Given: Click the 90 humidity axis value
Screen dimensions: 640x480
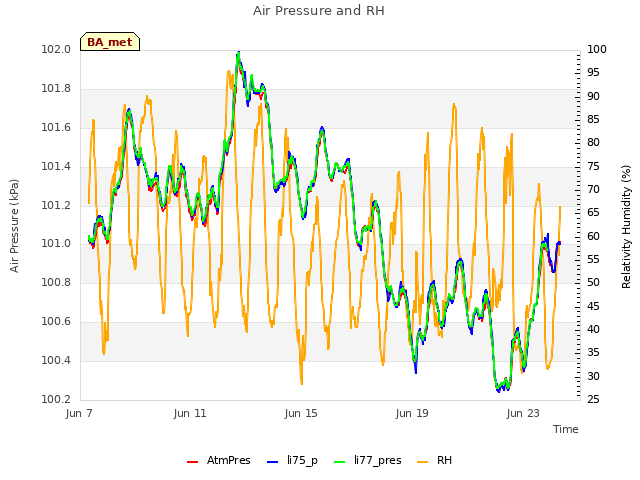Looking at the screenshot, I should [593, 96].
